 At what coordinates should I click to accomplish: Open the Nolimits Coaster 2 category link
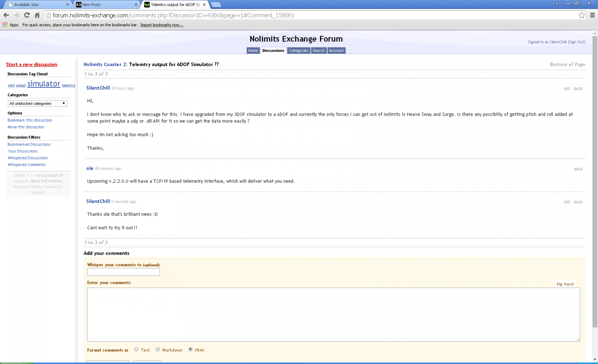pos(105,65)
